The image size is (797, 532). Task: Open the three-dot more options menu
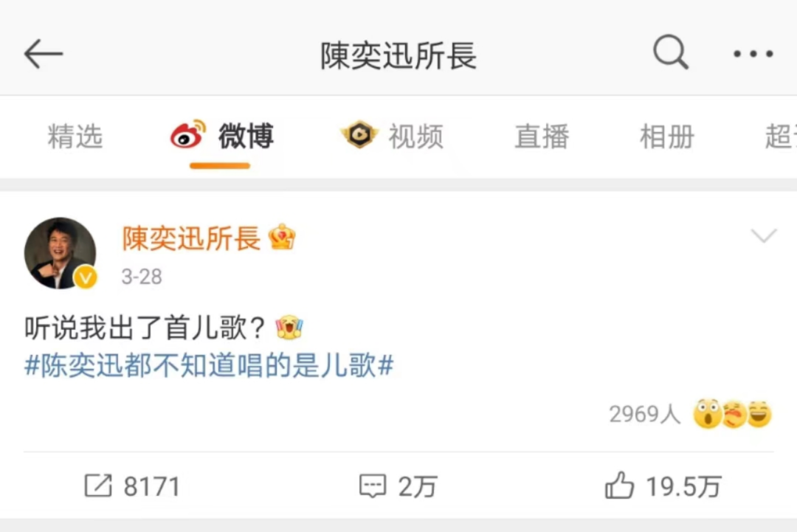753,53
